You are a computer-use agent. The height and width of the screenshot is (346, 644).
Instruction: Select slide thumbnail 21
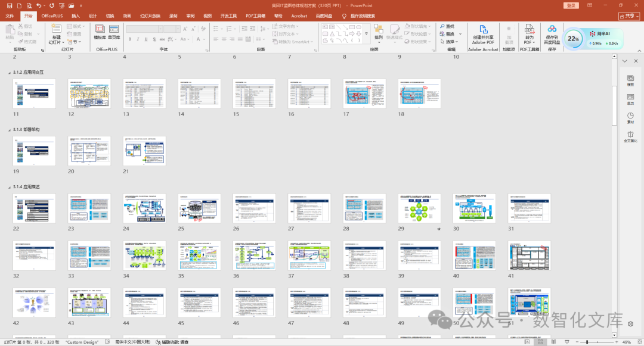(144, 151)
